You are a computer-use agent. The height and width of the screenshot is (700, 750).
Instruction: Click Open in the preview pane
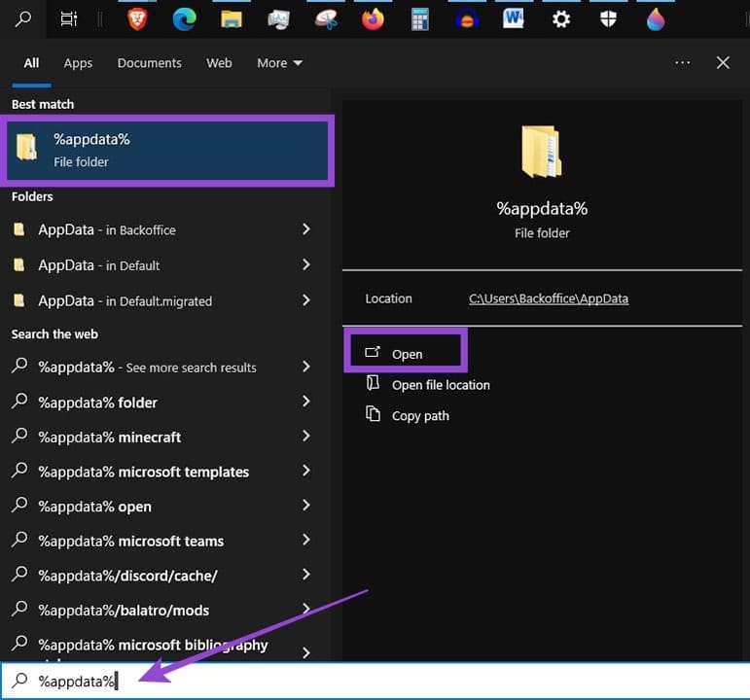[x=407, y=354]
